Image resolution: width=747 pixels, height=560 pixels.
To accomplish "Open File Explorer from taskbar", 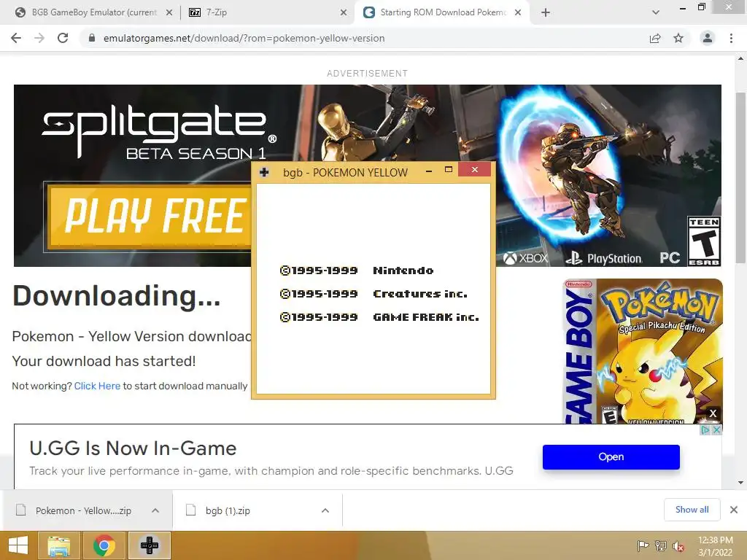I will (60, 545).
